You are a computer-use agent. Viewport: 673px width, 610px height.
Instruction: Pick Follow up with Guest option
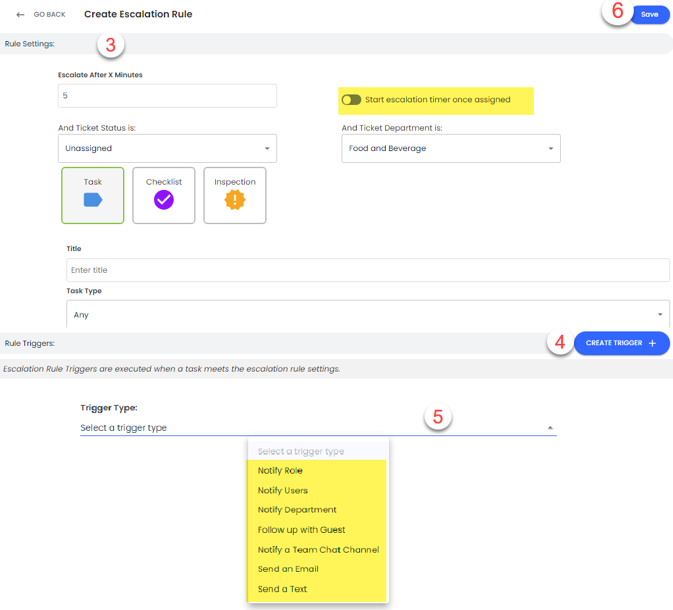point(301,530)
